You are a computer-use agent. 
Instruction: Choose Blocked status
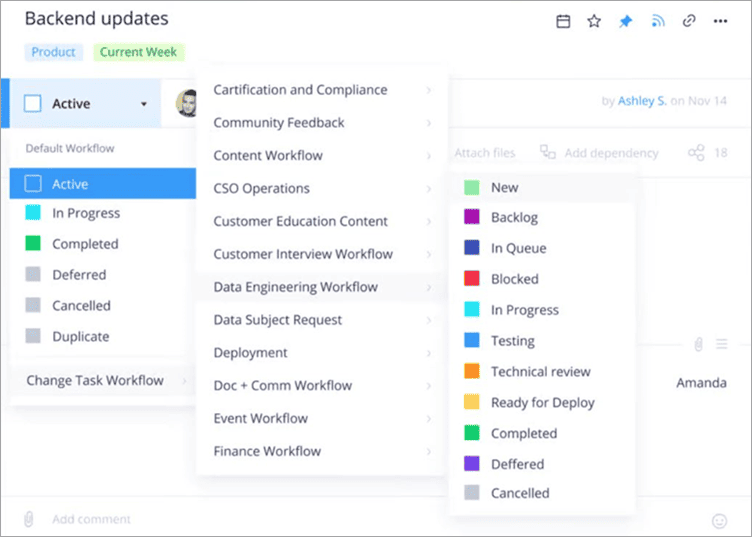542,279
